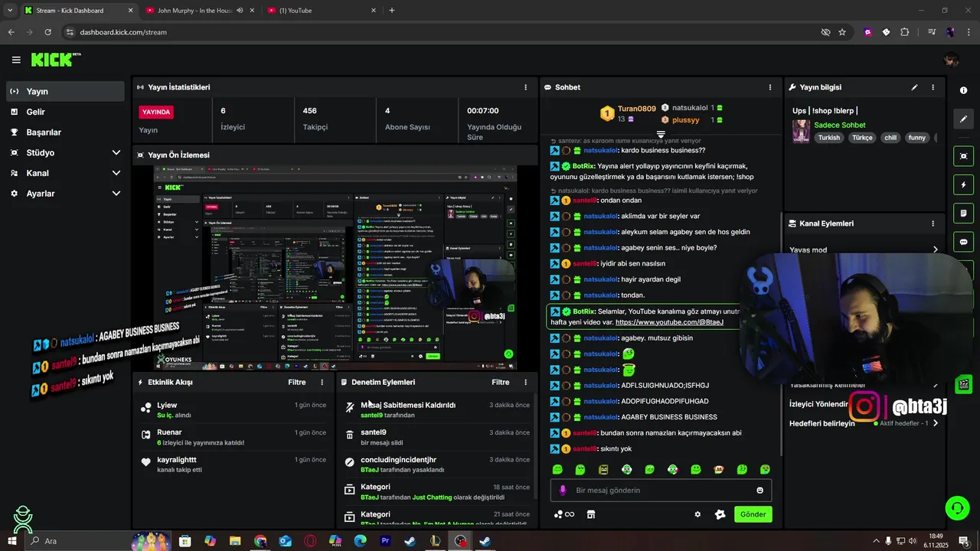Viewport: 980px width, 551px height.
Task: Click into the Bir mesaj gönderin field
Action: [660, 491]
